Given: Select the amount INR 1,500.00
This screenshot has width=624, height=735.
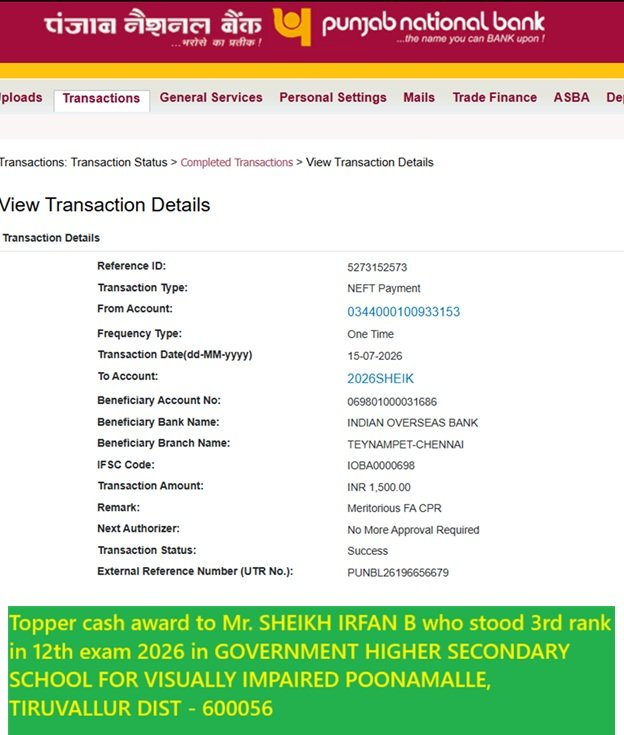Looking at the screenshot, I should (379, 487).
